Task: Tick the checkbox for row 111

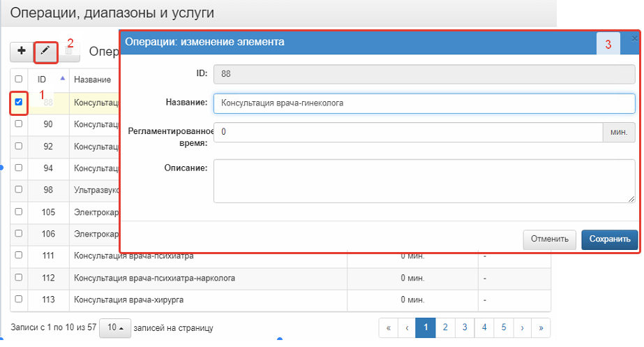Action: [x=19, y=256]
